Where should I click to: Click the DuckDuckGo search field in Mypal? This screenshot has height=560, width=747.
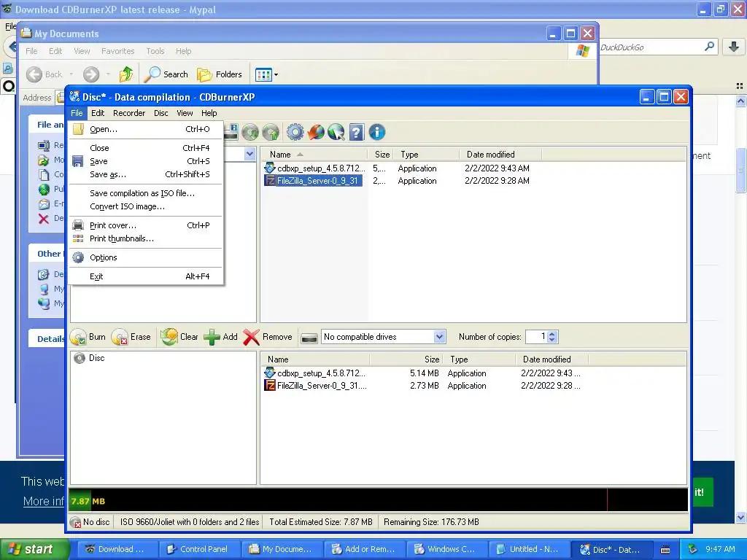coord(650,47)
